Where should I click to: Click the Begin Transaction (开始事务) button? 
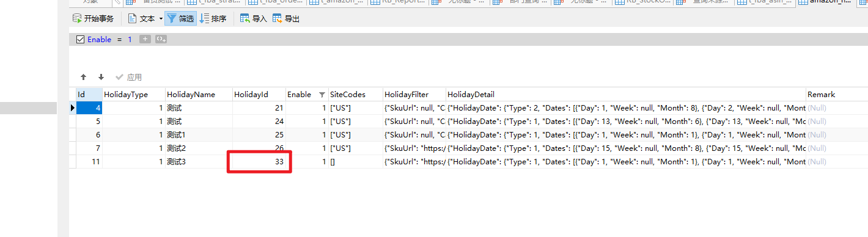coord(93,19)
